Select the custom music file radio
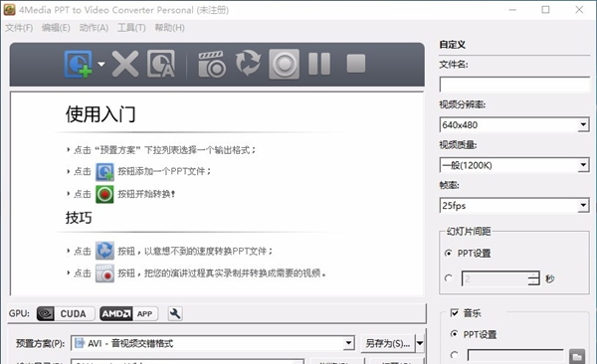 click(x=454, y=355)
